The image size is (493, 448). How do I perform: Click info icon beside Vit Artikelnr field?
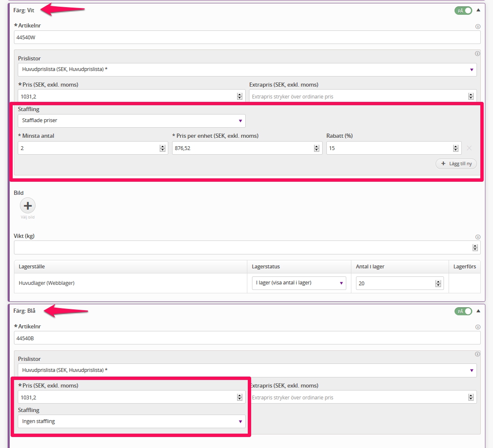[x=478, y=26]
